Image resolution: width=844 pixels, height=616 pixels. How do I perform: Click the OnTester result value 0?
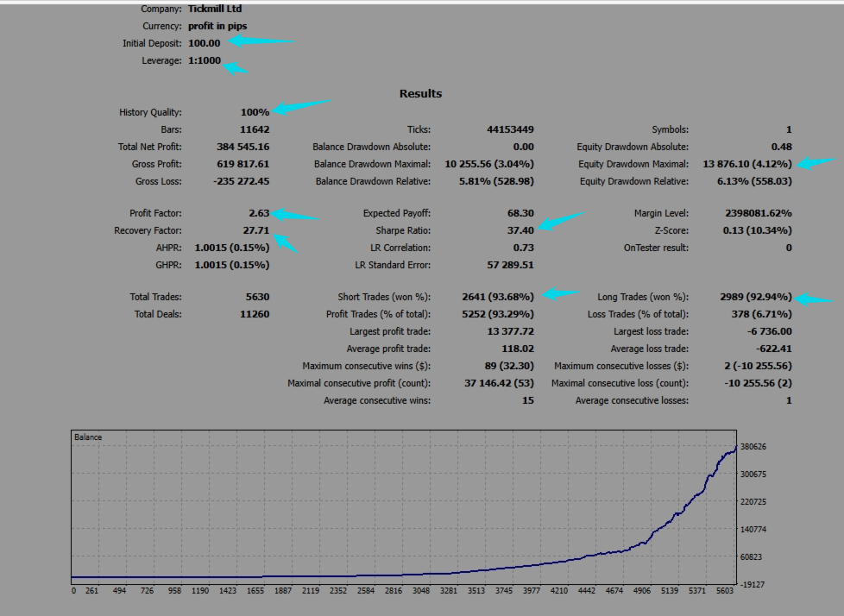789,248
